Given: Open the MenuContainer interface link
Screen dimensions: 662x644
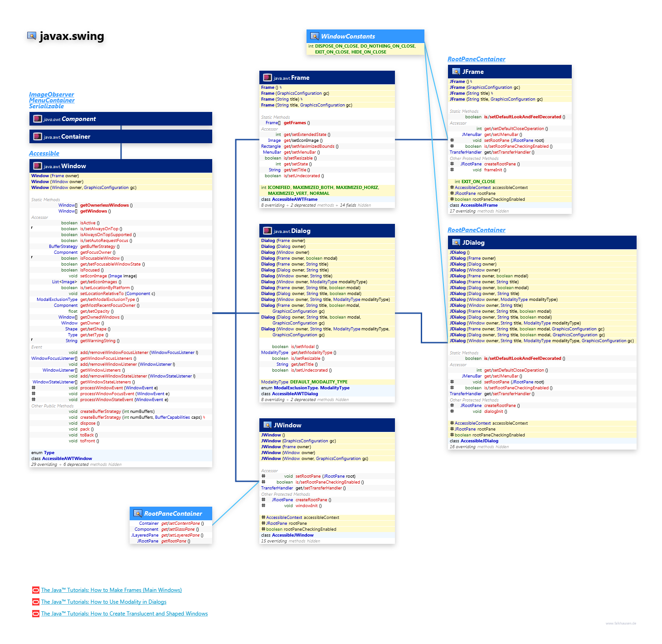Looking at the screenshot, I should (x=52, y=100).
